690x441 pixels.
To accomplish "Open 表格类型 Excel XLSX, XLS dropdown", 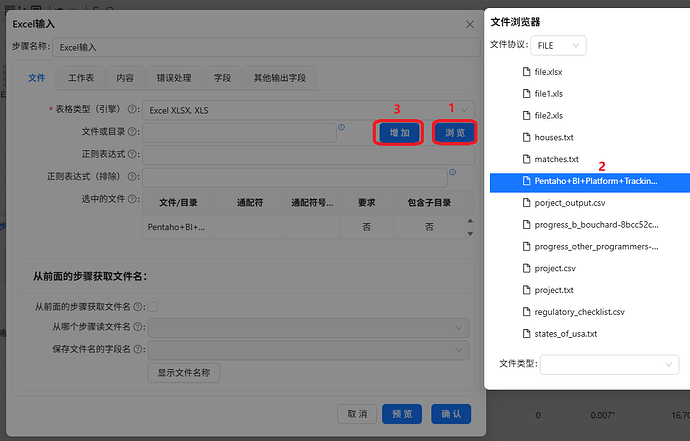I will point(308,110).
